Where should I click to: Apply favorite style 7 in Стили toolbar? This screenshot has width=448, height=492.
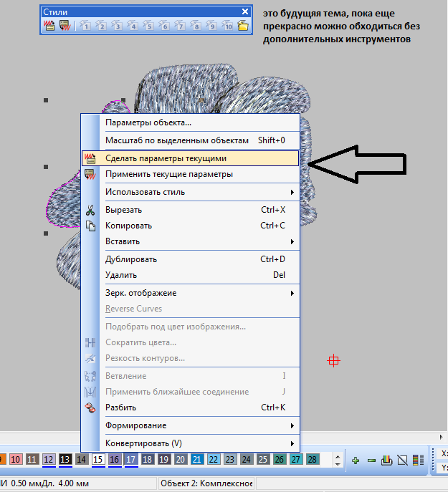[180, 25]
